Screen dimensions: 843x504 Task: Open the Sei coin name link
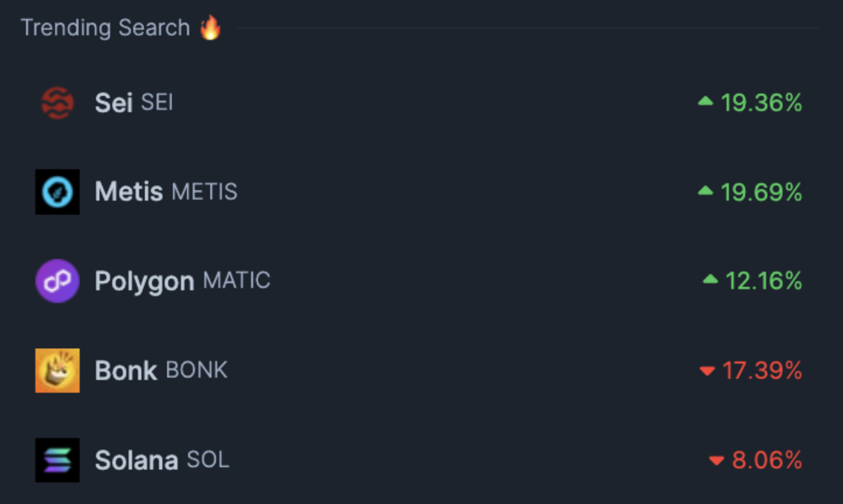click(x=114, y=103)
